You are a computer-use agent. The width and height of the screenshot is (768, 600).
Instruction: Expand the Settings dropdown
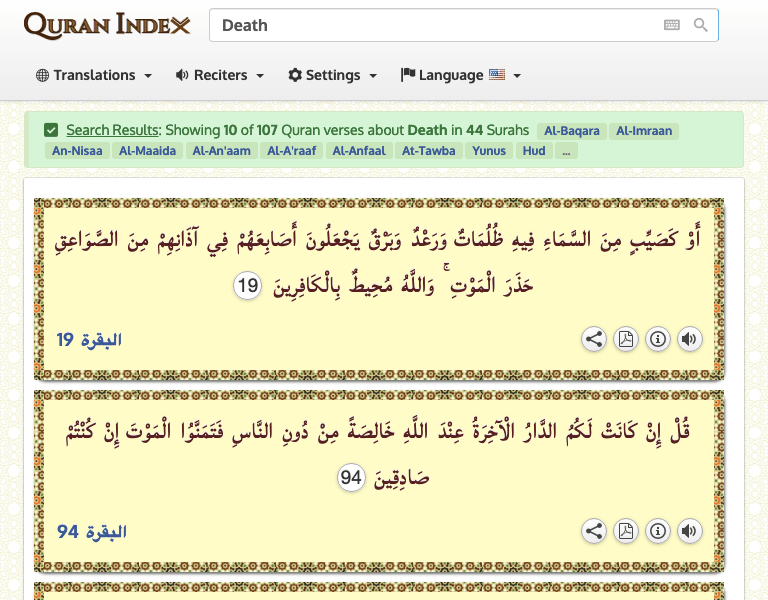(332, 75)
